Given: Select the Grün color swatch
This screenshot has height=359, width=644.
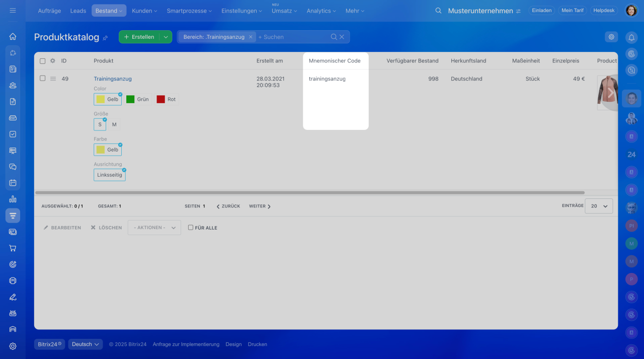Looking at the screenshot, I should pos(138,99).
